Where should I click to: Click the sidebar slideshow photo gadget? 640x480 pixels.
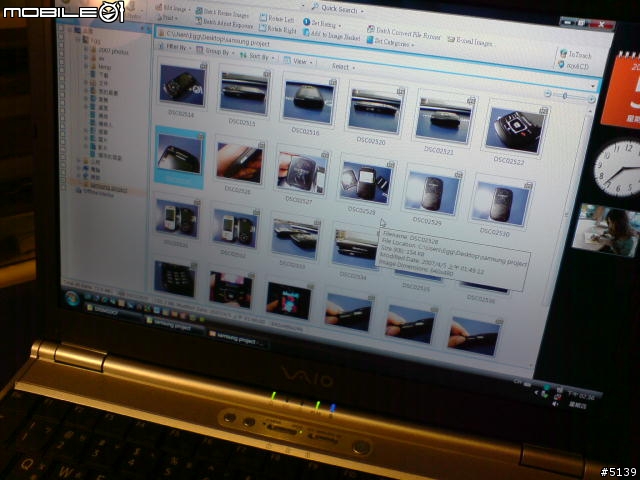click(606, 230)
